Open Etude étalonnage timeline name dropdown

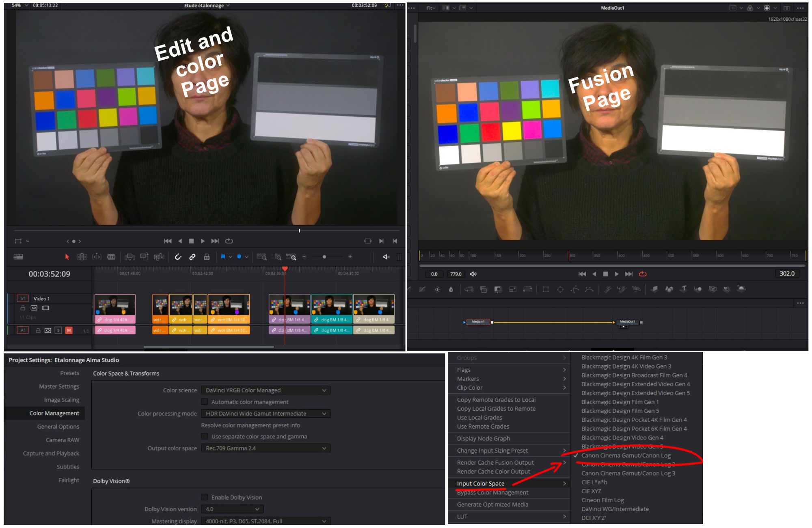click(207, 6)
